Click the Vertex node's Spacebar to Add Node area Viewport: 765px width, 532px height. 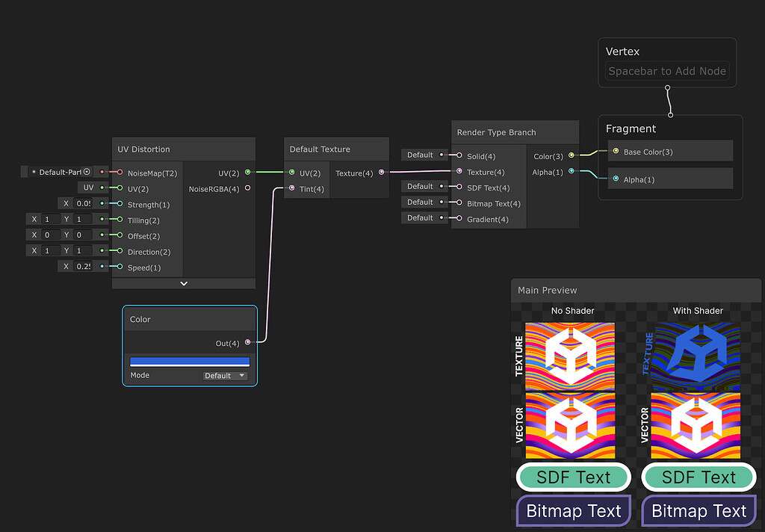666,71
